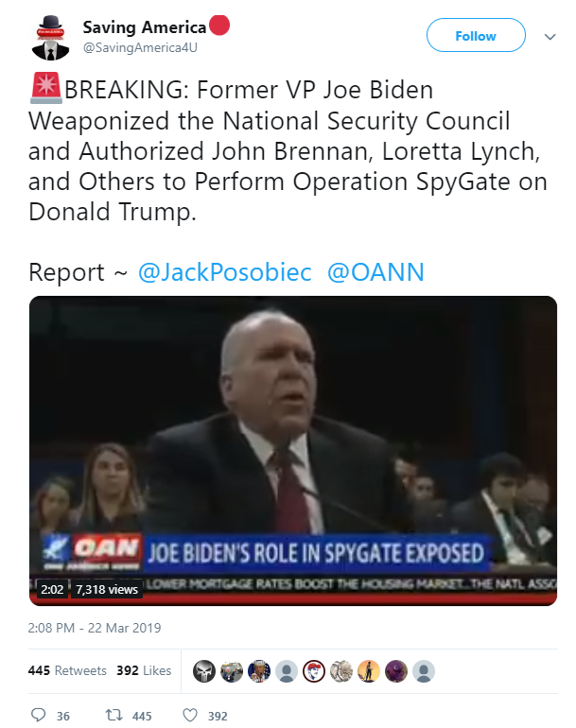
Task: Click the @SavingAmerica4U handle
Action: 129,45
